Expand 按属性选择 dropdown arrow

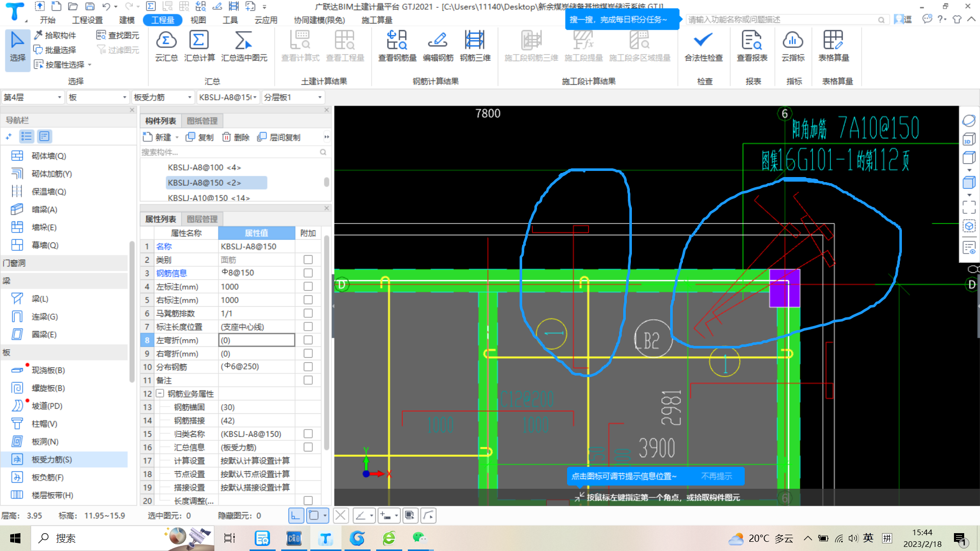click(x=90, y=65)
